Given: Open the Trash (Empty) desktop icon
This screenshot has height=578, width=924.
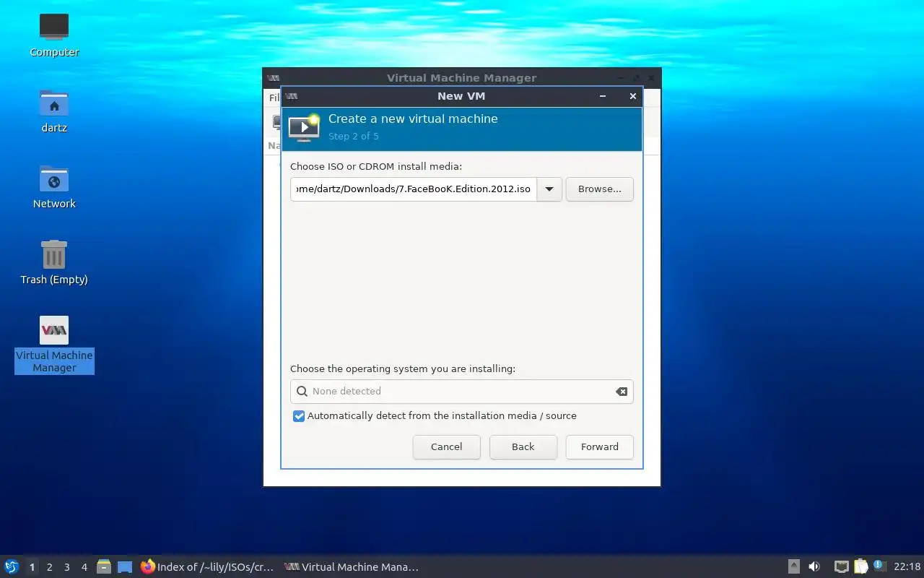Looking at the screenshot, I should (x=54, y=262).
